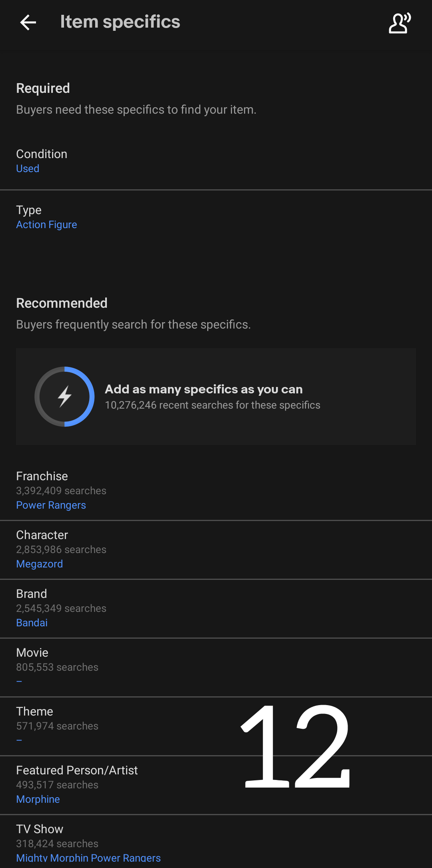Open the voice assistant icon
The width and height of the screenshot is (432, 868).
pyautogui.click(x=400, y=23)
